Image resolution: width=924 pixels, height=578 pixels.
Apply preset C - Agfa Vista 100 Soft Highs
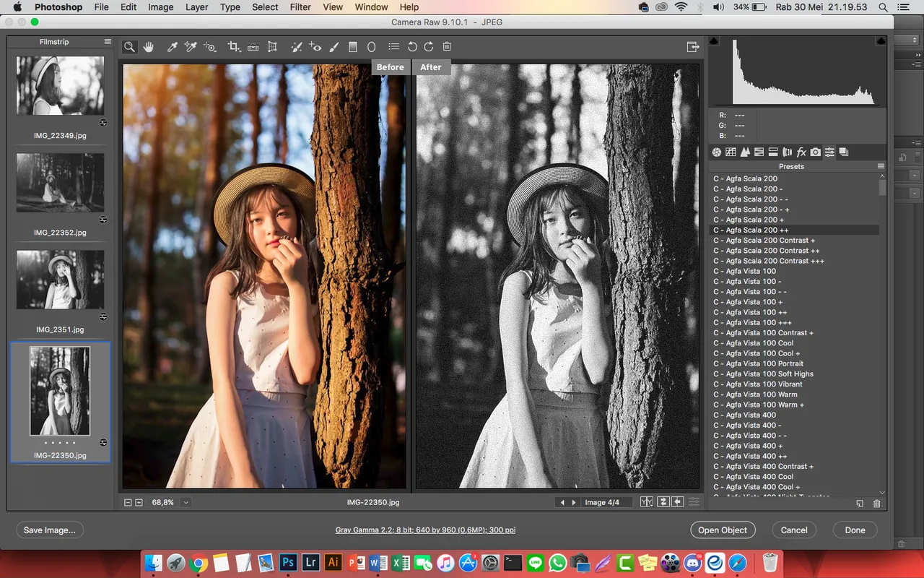(764, 374)
